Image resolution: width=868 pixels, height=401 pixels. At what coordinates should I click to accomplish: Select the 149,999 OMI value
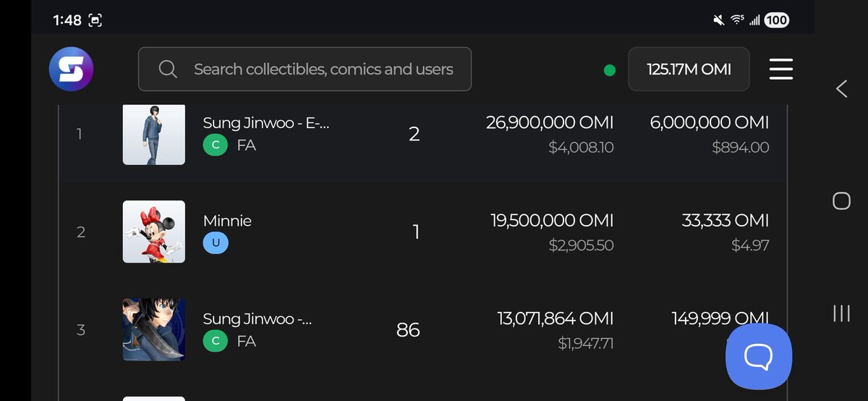pos(720,318)
